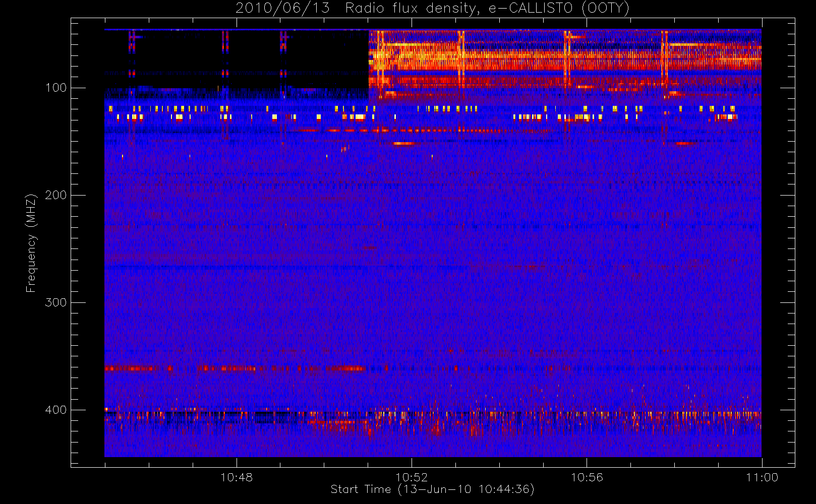
Task: Select the "Frequency (MHz)" y-axis label
Action: 31,243
